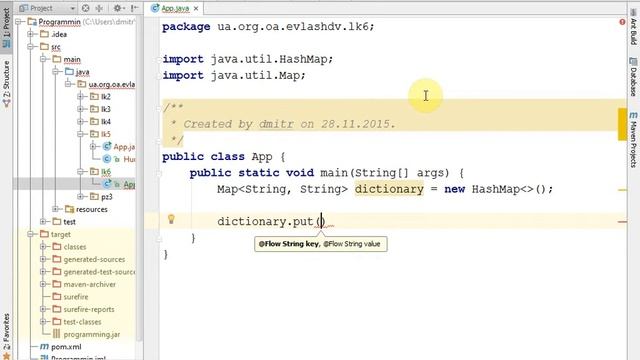Select App.java class icon under lk5
Screen dimensions: 640x360
coord(107,146)
